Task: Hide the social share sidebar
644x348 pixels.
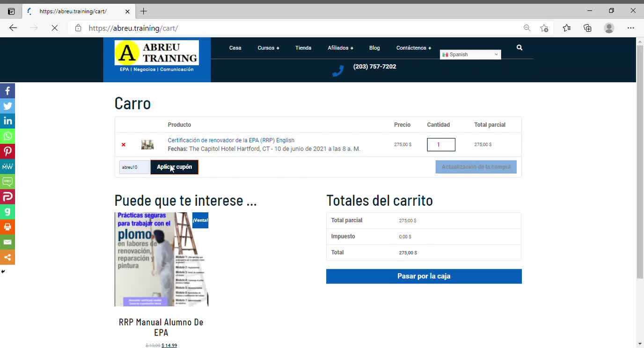Action: pyautogui.click(x=3, y=272)
